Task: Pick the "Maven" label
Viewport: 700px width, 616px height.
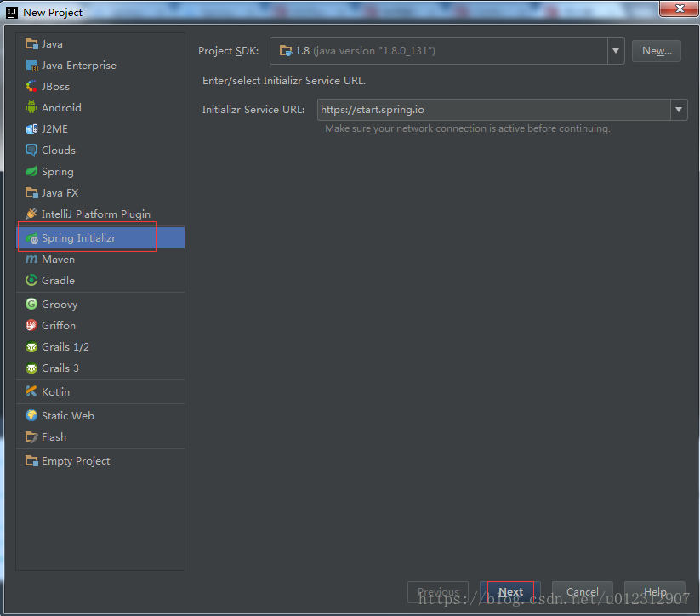Action: (58, 260)
